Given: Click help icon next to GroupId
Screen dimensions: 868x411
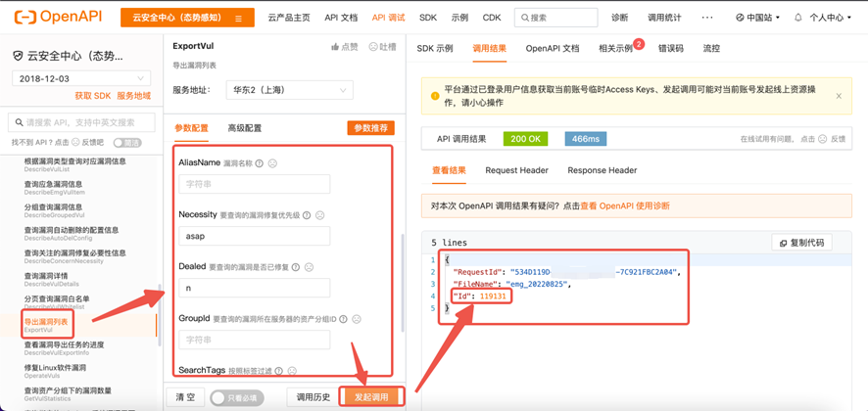Looking at the screenshot, I should 343,319.
